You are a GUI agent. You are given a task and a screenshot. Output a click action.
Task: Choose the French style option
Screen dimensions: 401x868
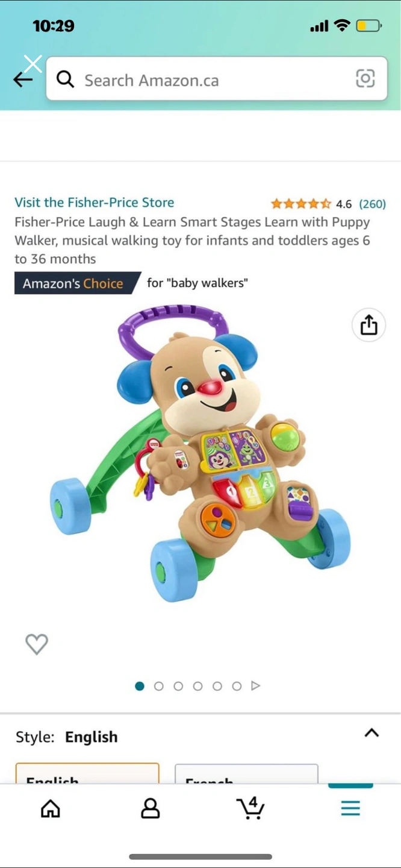(246, 773)
